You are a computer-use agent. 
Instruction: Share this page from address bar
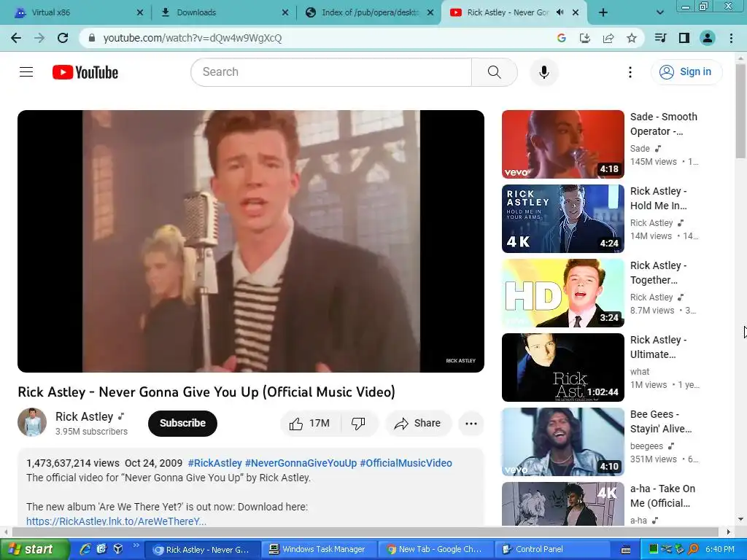[x=608, y=38]
